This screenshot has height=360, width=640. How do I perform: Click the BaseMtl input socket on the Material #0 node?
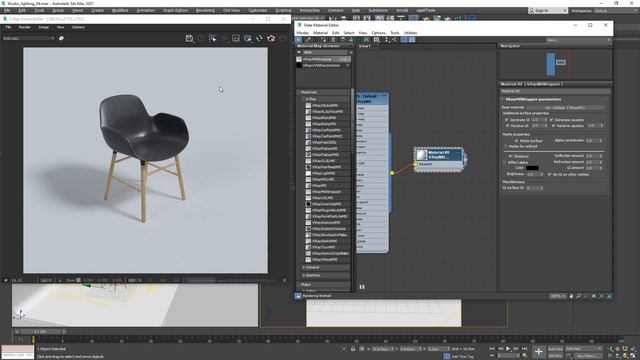pos(415,164)
